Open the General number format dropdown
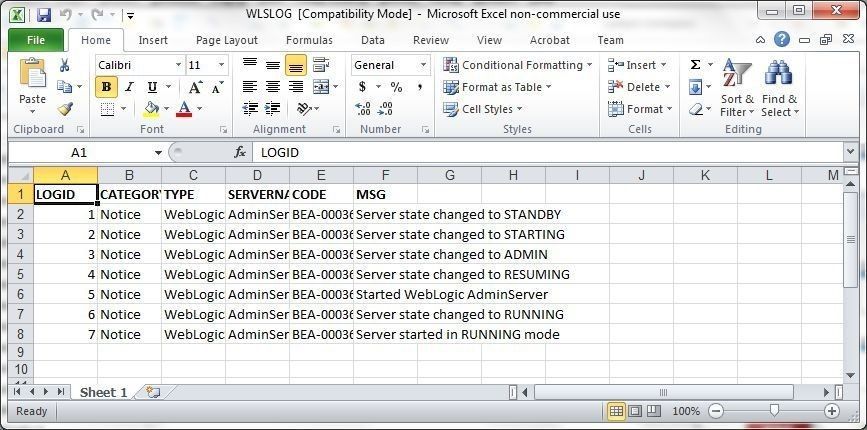 [x=423, y=65]
